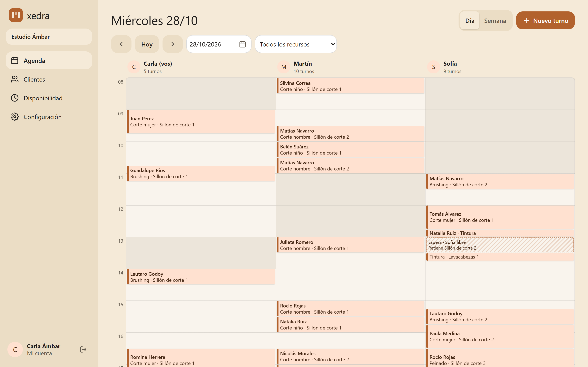Open Juan Pérez Corte mujer appointment

pos(201,122)
